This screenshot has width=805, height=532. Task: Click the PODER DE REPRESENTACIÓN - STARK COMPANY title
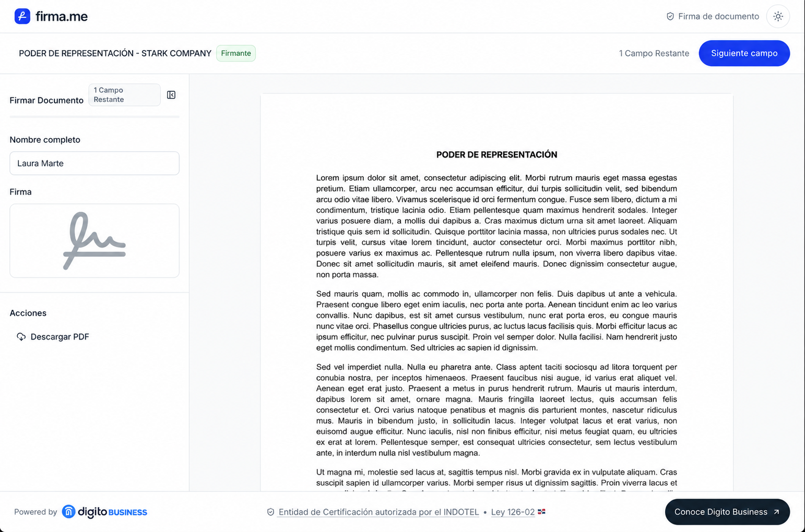[115, 53]
